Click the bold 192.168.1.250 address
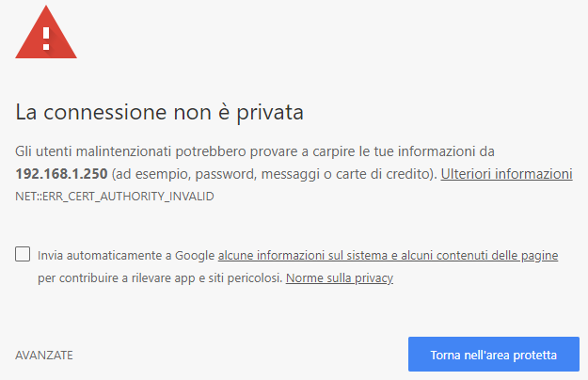The width and height of the screenshot is (588, 380). pyautogui.click(x=61, y=175)
